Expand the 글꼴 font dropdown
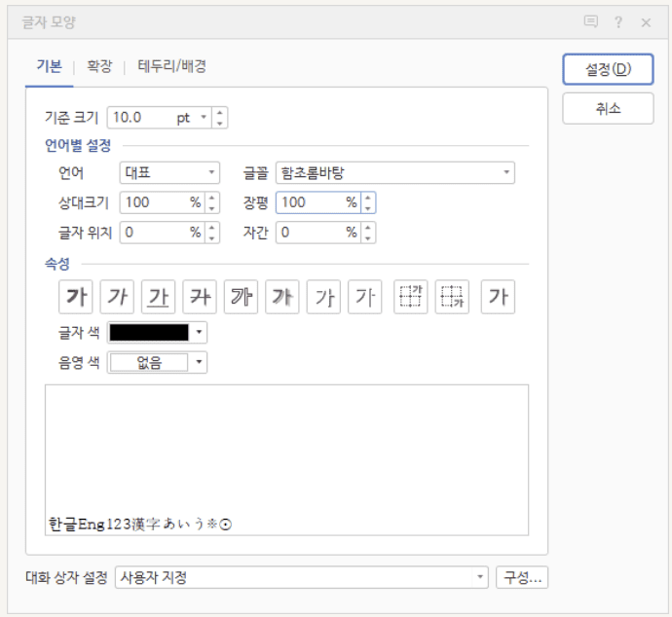The width and height of the screenshot is (672, 617). 394,173
